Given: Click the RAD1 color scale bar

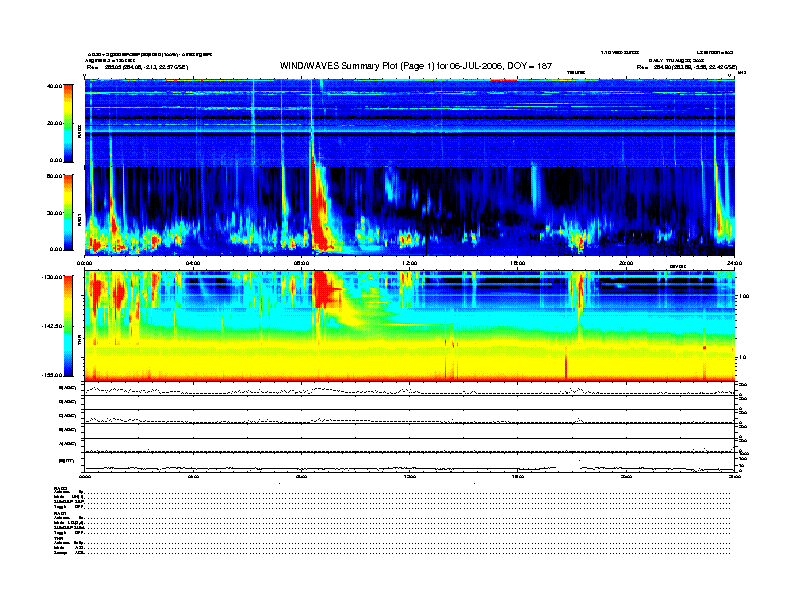Looking at the screenshot, I should [68, 213].
